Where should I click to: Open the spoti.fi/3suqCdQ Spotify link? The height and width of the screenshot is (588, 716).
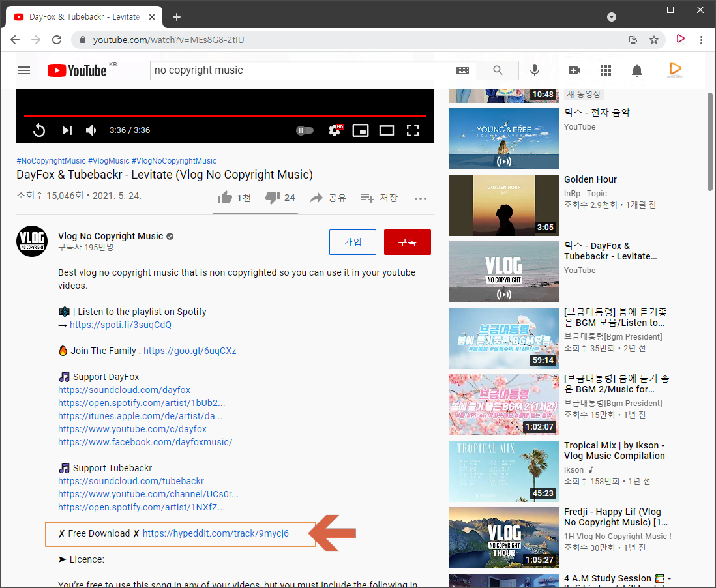tap(121, 325)
